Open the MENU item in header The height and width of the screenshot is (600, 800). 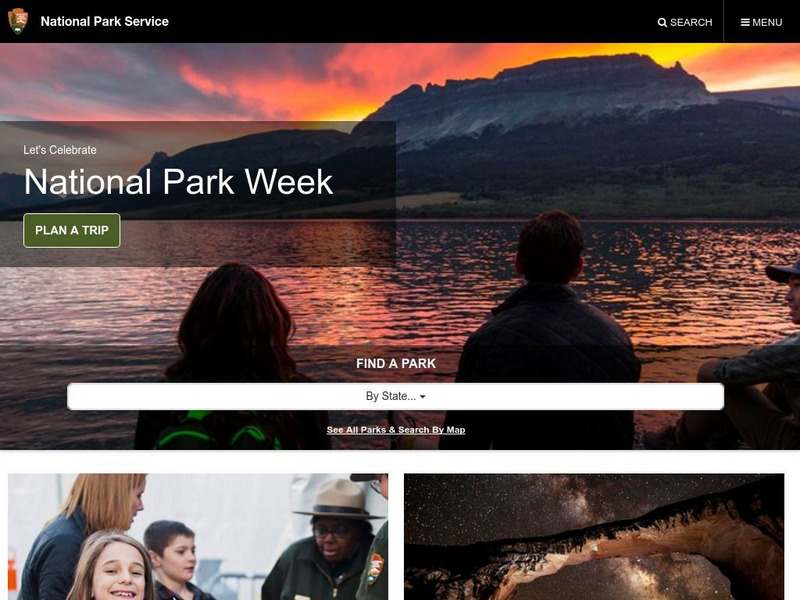point(767,22)
